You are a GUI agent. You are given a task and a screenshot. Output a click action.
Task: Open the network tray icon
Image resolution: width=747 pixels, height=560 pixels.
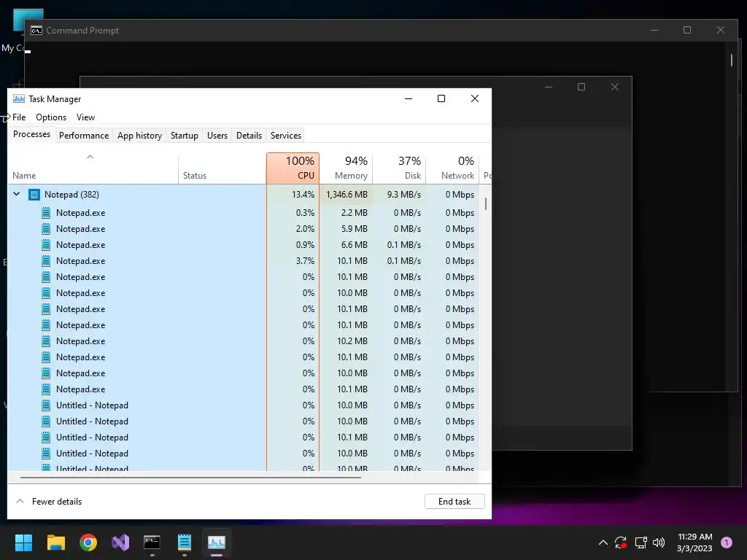tap(640, 542)
